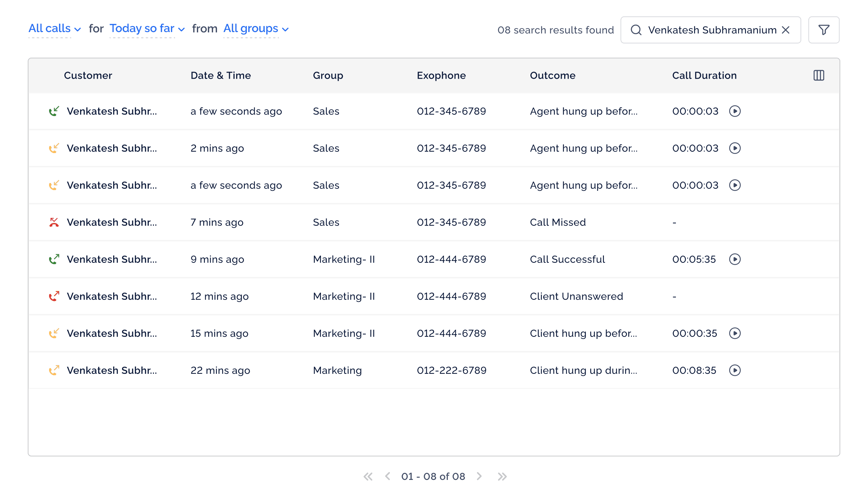Image resolution: width=868 pixels, height=497 pixels.
Task: Expand the All groups dropdown
Action: tap(255, 28)
